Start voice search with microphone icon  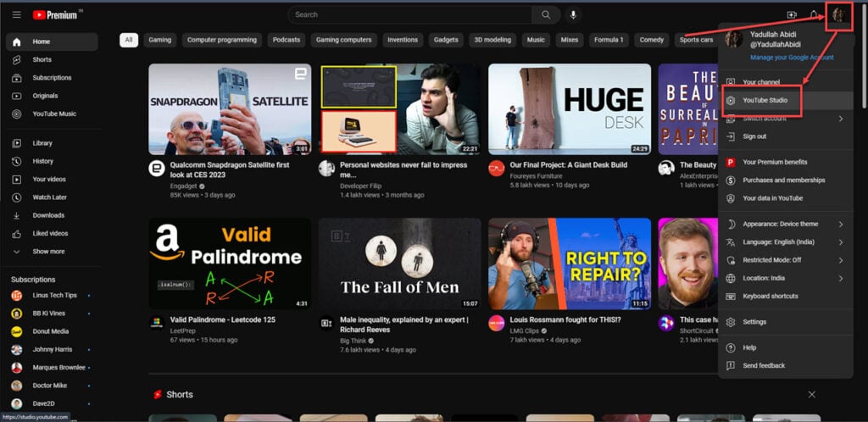tap(573, 15)
